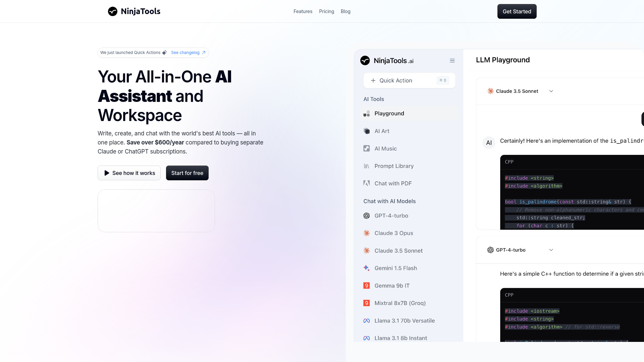Toggle the GPT-4-turbo model selection
Screen dimensions: 644x362
point(521,250)
